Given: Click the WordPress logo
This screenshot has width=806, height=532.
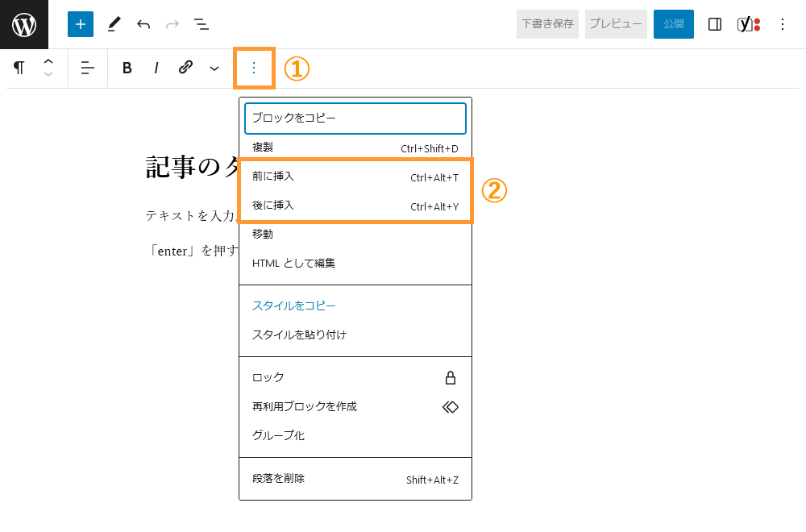Looking at the screenshot, I should [23, 24].
